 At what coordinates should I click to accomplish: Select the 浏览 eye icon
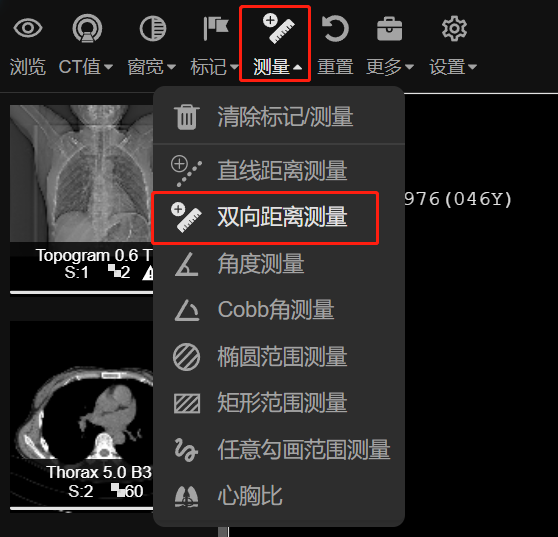point(28,28)
